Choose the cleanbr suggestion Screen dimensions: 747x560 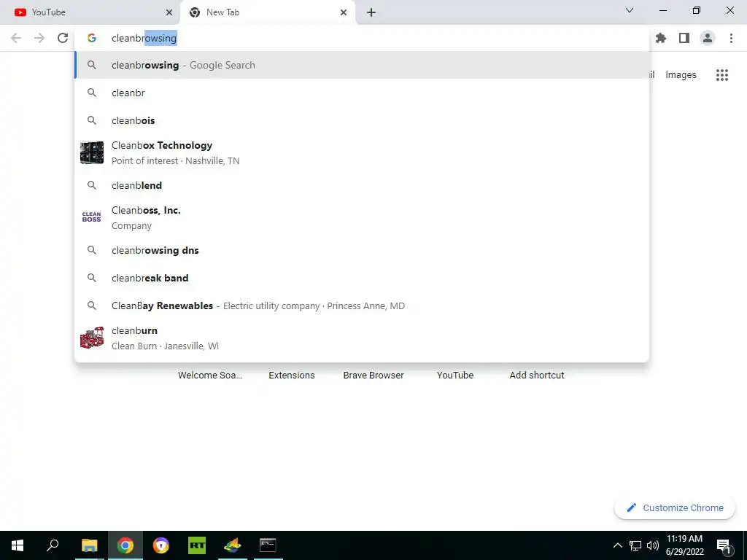click(362, 93)
